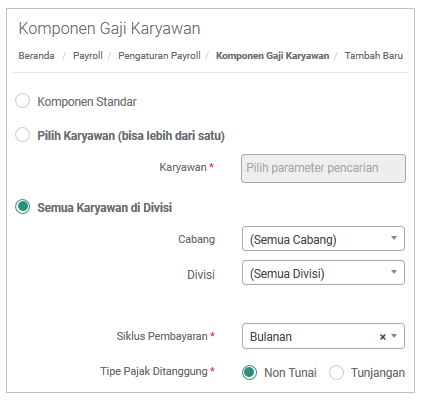
Task: Select Non Tunai tax type
Action: pyautogui.click(x=250, y=372)
